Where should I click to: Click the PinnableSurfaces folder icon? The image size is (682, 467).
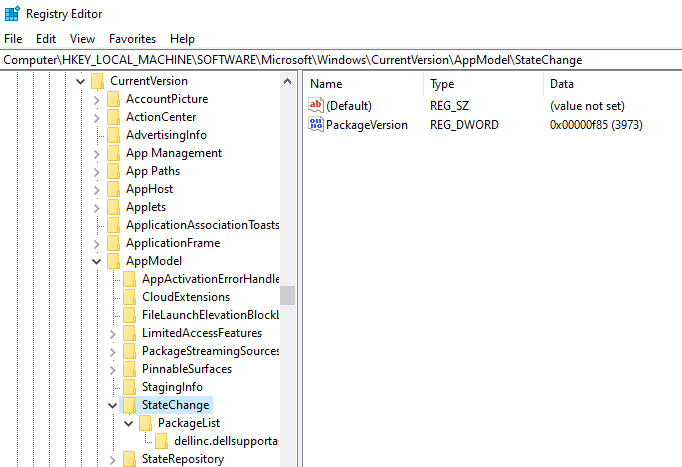point(130,369)
